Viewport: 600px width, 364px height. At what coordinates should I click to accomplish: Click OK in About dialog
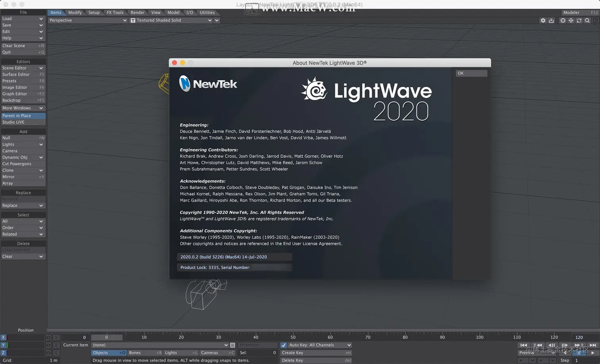[471, 73]
